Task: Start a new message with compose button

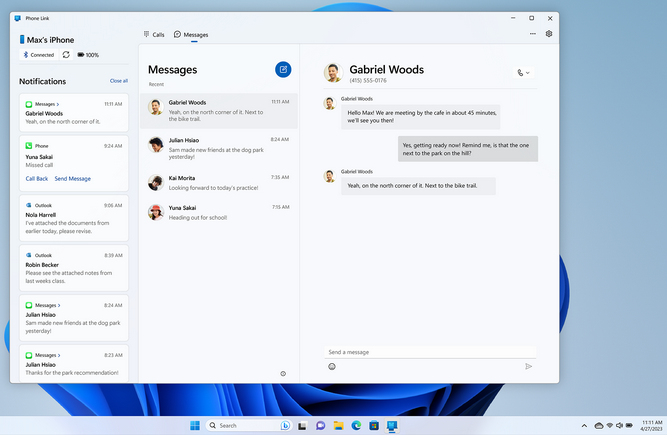Action: click(283, 69)
